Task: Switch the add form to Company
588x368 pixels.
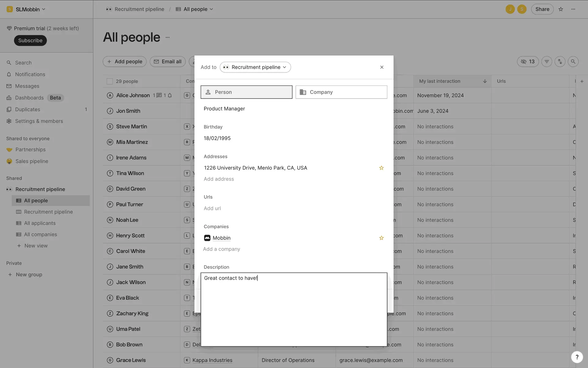Action: pos(341,92)
